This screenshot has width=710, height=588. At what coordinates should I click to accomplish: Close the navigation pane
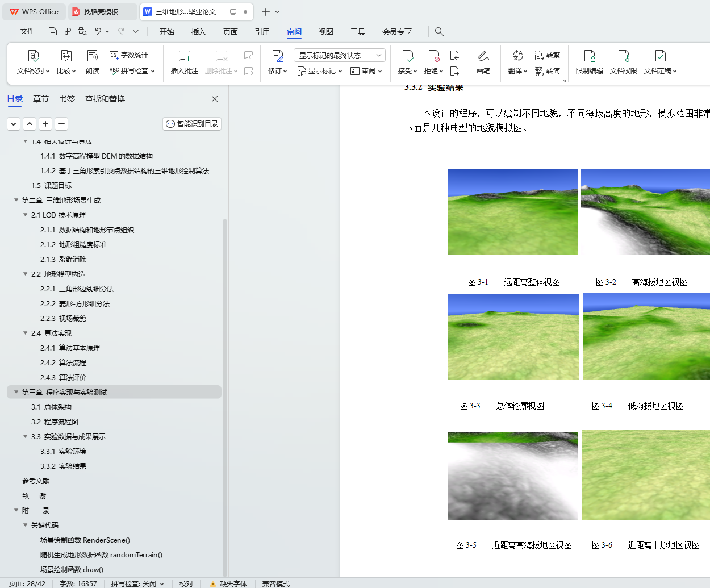point(215,99)
